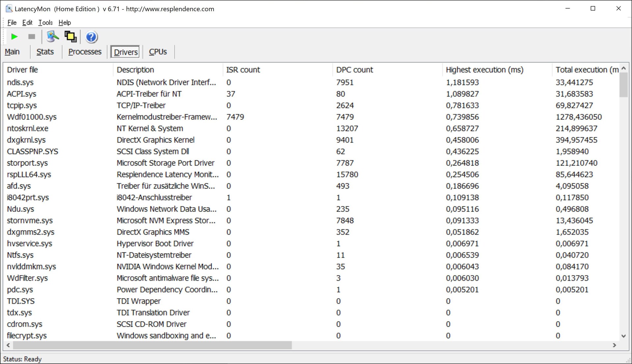Image resolution: width=632 pixels, height=364 pixels.
Task: Switch to the CPUs tab
Action: point(158,52)
